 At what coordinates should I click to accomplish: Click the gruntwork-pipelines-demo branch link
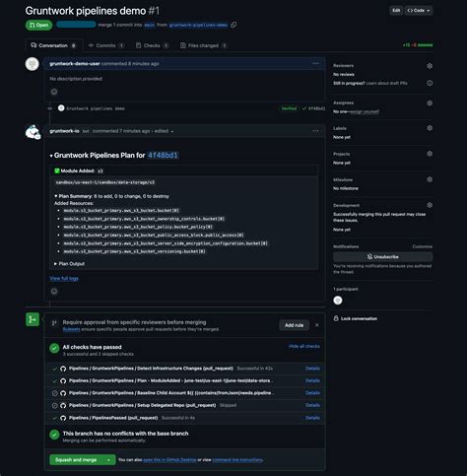click(x=198, y=25)
